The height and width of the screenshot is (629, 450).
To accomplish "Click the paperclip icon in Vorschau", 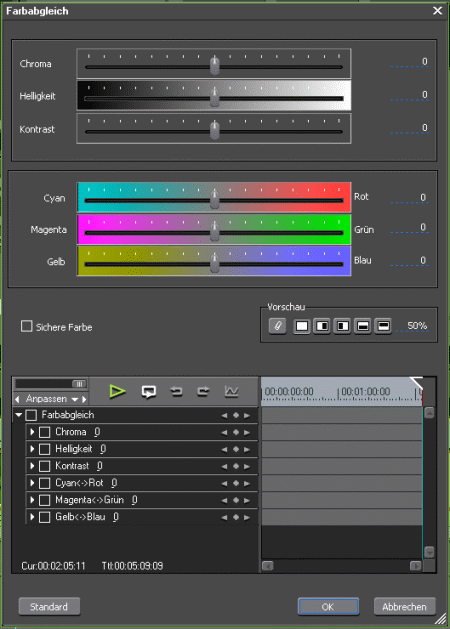I will click(x=278, y=326).
